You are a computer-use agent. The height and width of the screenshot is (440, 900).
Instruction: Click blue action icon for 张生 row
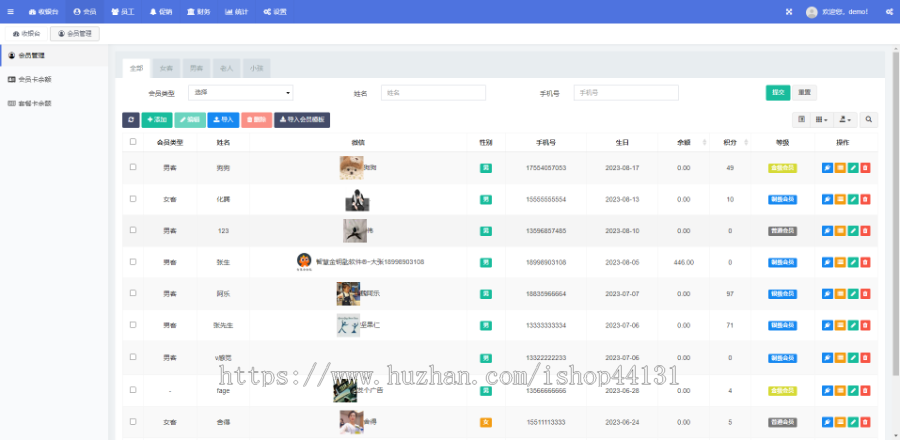click(827, 262)
